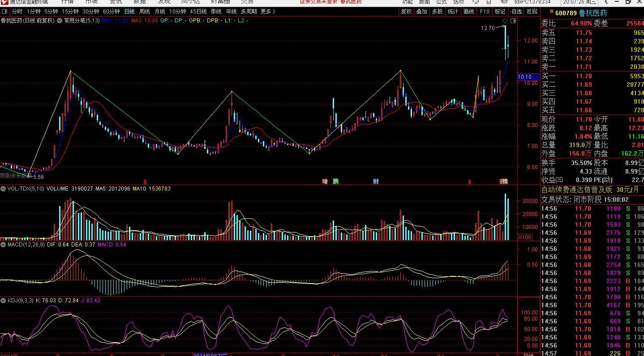The image size is (644, 356).
Task: Select the 10分钟 period
Action: [x=177, y=12]
